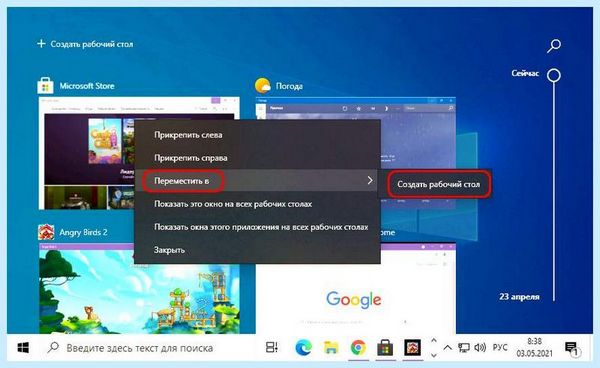
Task: Show hidden tray icons chevron
Action: tap(448, 347)
